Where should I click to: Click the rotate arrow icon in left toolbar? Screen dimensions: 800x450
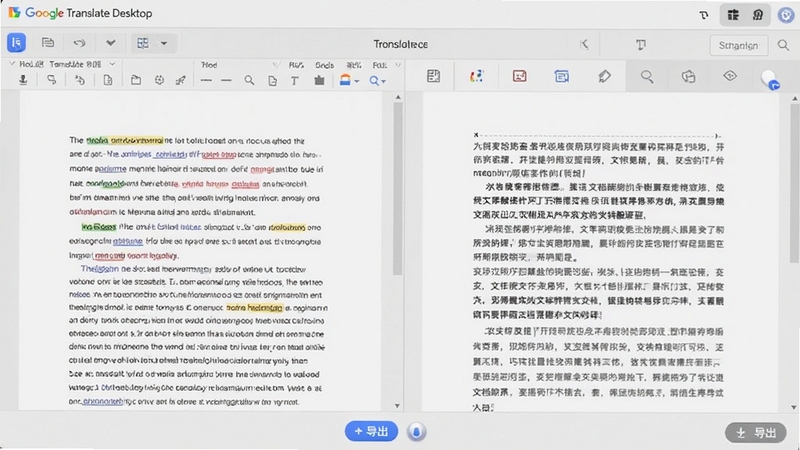point(80,80)
